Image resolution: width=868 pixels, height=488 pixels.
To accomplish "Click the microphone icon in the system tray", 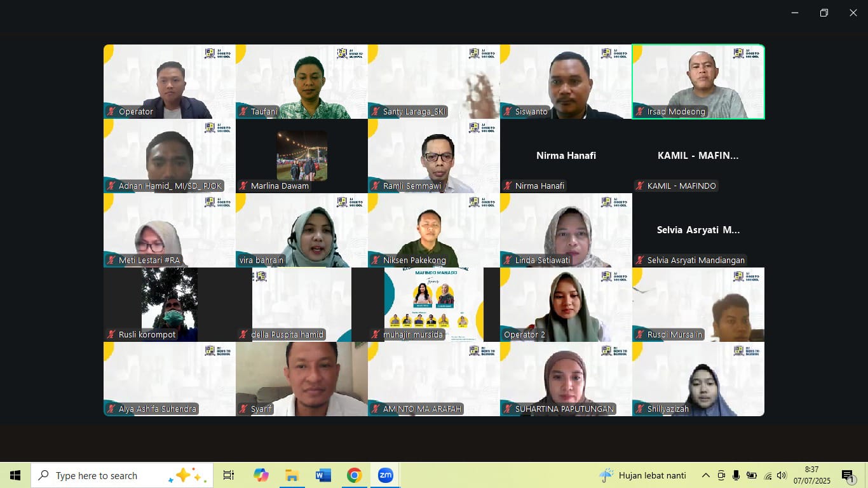I will click(736, 475).
